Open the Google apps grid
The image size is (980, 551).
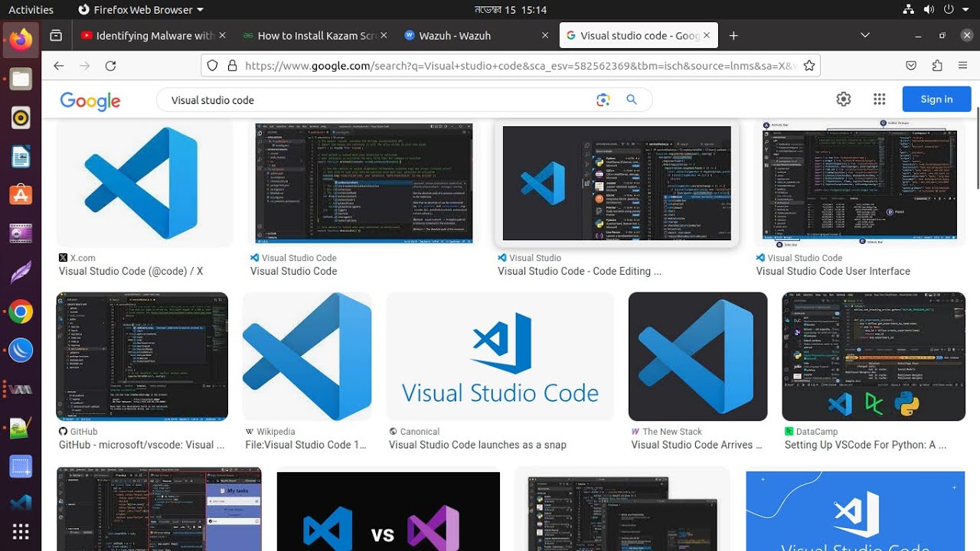coord(879,99)
